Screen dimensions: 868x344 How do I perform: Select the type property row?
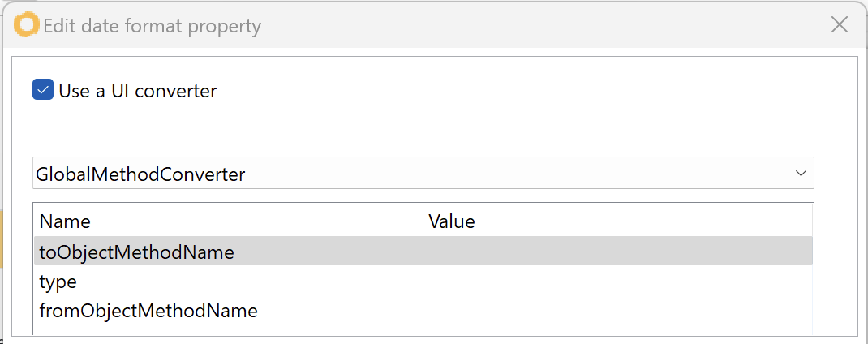pos(58,282)
